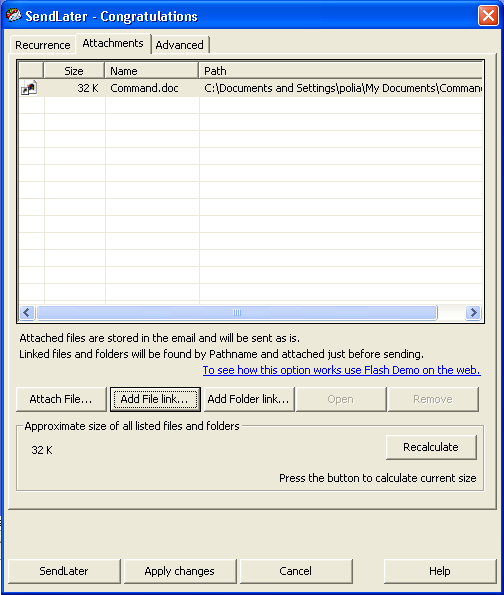This screenshot has height=595, width=504.
Task: Open the Advanced tab
Action: tap(180, 45)
